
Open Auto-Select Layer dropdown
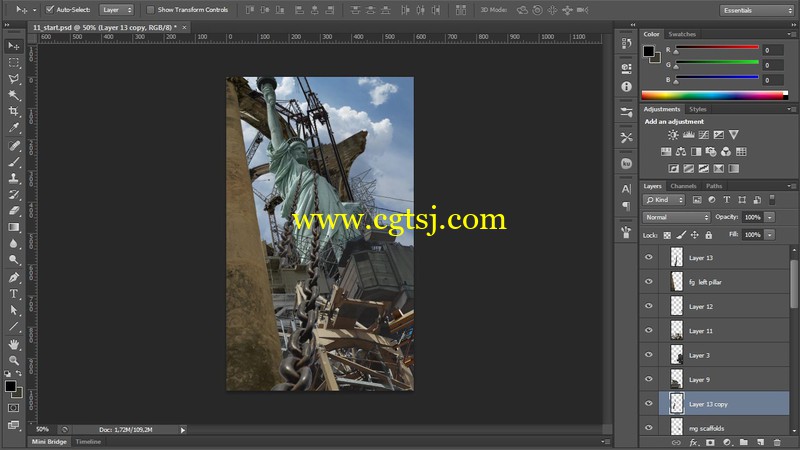[x=116, y=10]
